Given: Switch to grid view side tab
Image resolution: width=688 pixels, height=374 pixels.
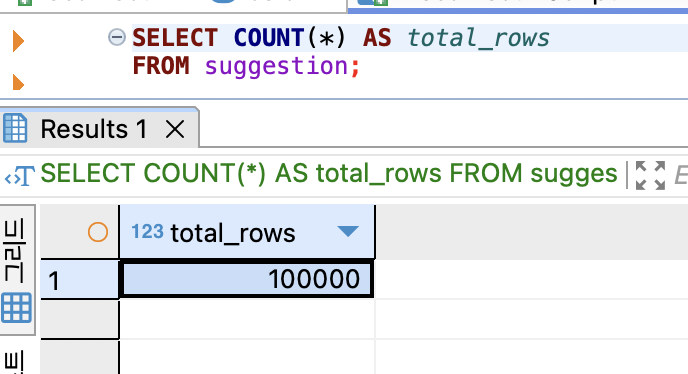Looking at the screenshot, I should coord(17,270).
